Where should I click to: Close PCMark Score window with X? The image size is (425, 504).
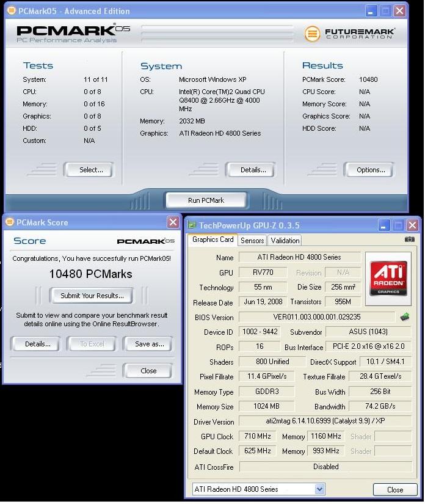[x=173, y=222]
